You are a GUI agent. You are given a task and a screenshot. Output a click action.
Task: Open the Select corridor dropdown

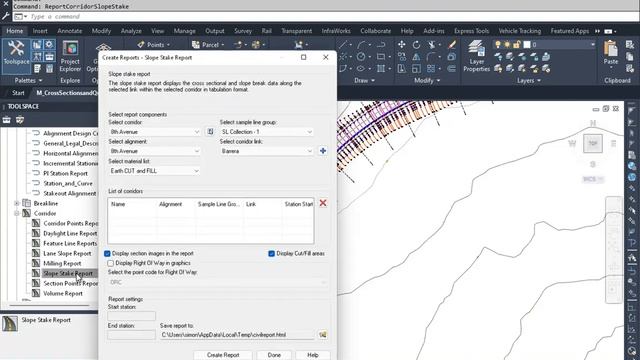155,132
